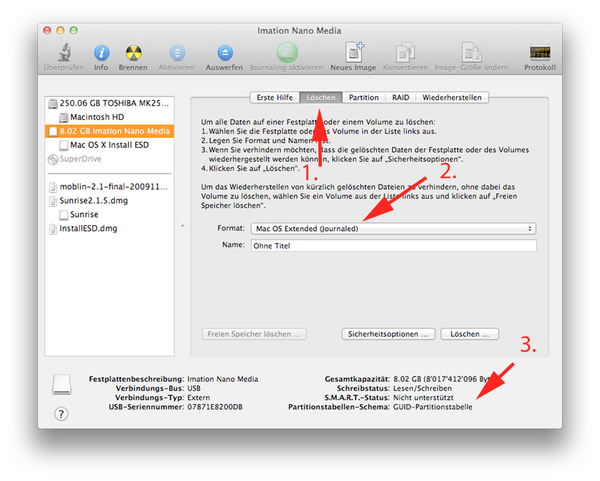Open the RAID tab

point(400,98)
